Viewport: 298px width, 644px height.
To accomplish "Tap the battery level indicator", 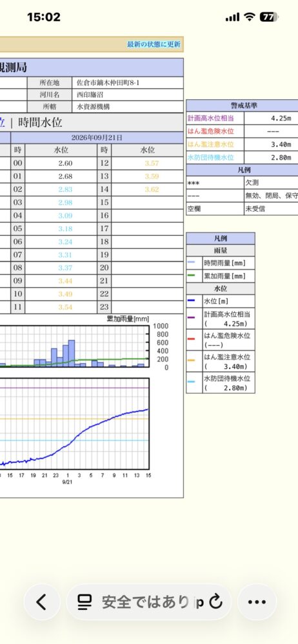I will (x=269, y=17).
